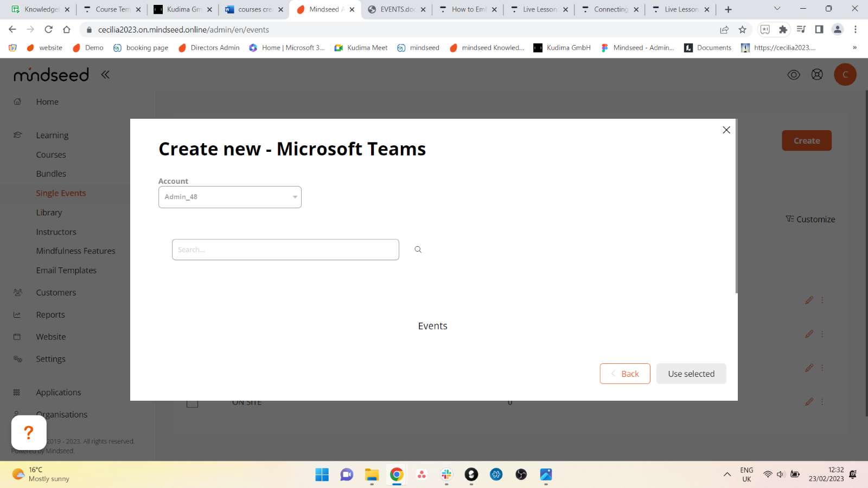Open Library in sidebar
This screenshot has height=488, width=868.
49,213
